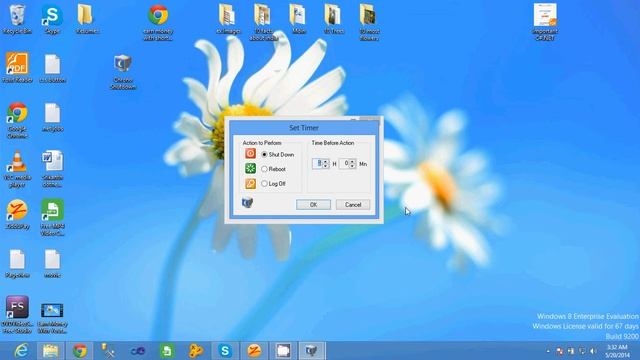Cancel the Set Timer dialog
Viewport: 640px width, 360px height.
[x=353, y=204]
